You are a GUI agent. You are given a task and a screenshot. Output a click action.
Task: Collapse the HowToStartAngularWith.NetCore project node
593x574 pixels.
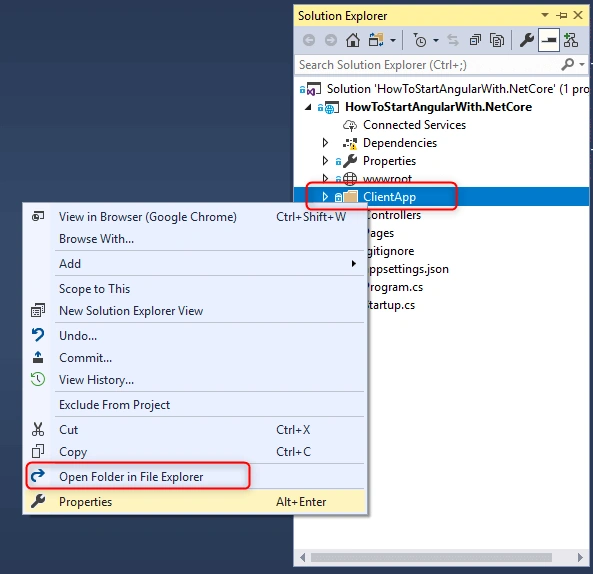(x=308, y=107)
